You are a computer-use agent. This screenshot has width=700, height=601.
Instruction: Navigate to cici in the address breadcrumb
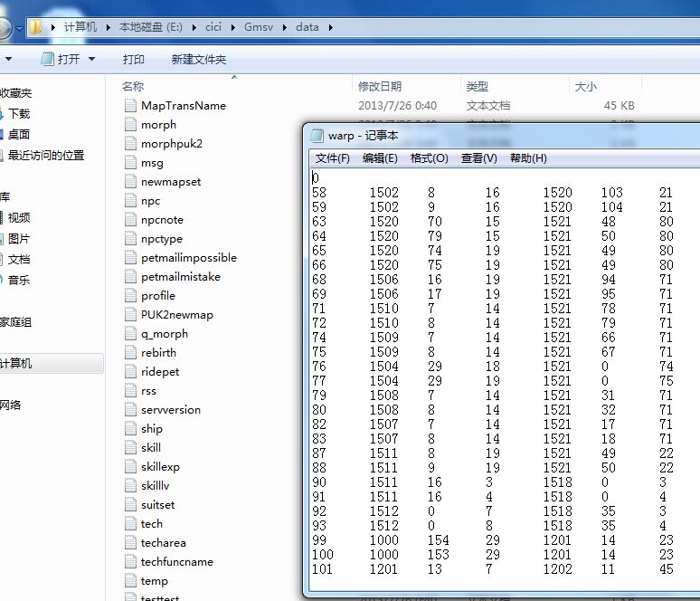[213, 27]
